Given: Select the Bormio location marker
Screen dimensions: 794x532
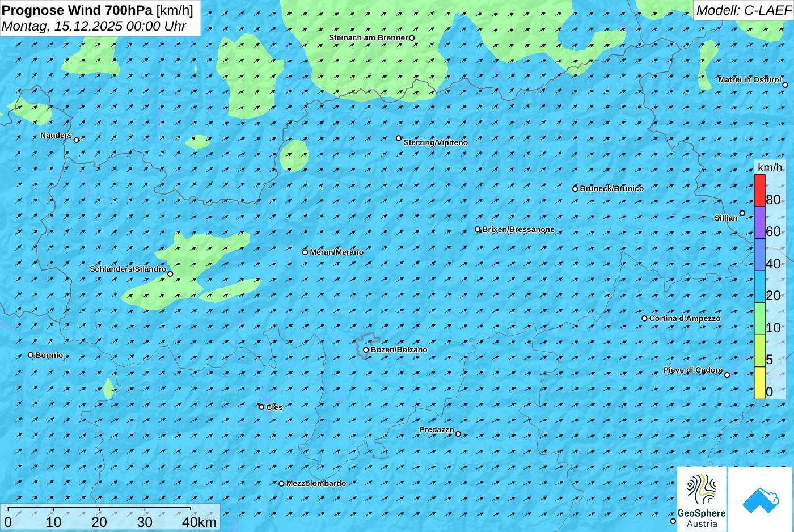Looking at the screenshot, I should pyautogui.click(x=31, y=355).
